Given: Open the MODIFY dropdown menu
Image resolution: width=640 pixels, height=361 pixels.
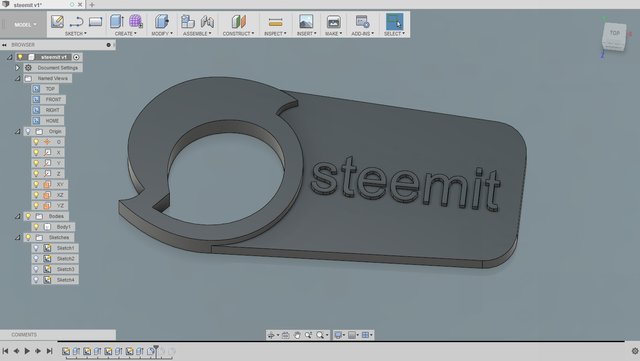Looking at the screenshot, I should (x=162, y=33).
